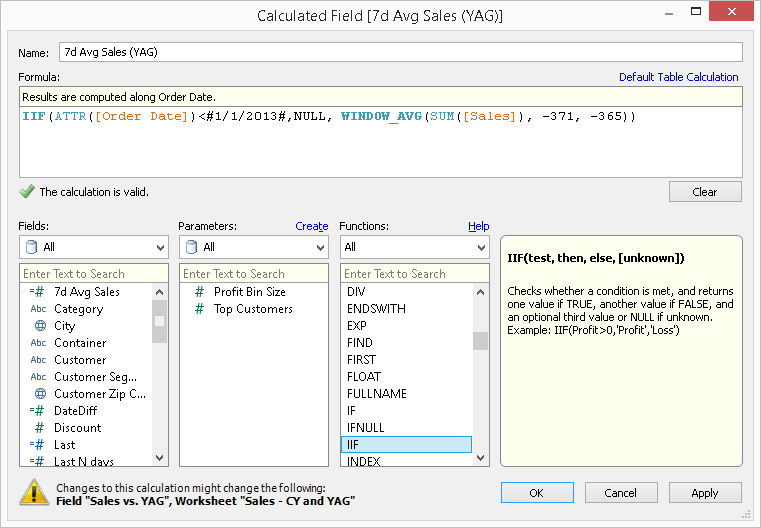
Task: Click the Create parameter link
Action: point(311,226)
